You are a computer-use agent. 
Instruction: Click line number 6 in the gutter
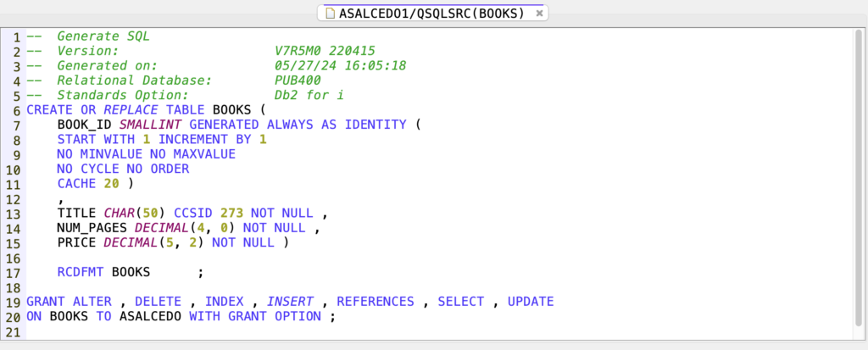17,110
